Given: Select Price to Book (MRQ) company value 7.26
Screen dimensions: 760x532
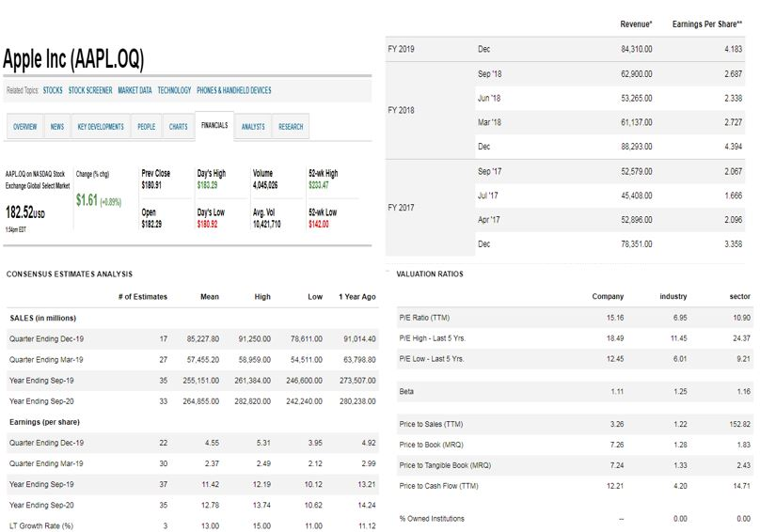Looking at the screenshot, I should pyautogui.click(x=616, y=445).
